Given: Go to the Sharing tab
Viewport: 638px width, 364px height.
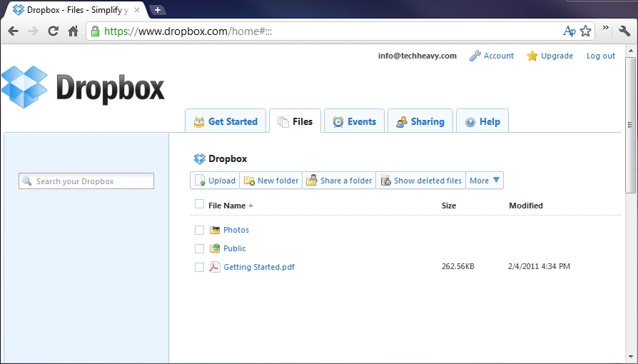Looking at the screenshot, I should (420, 121).
